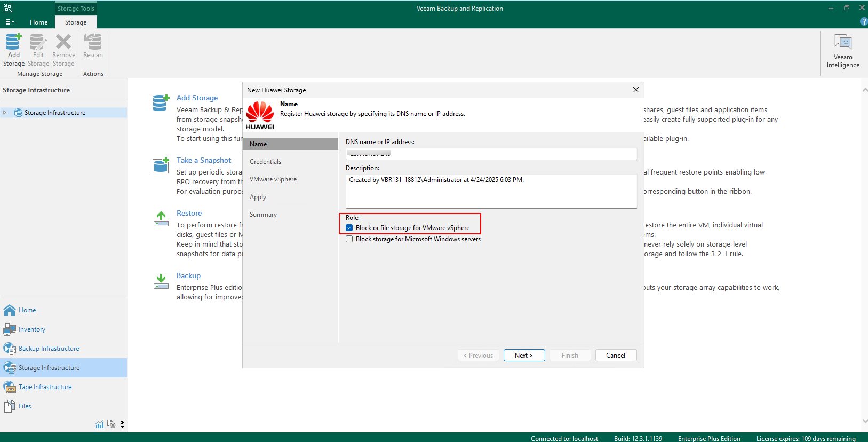
Task: Click the help question mark icon
Action: pos(864,21)
